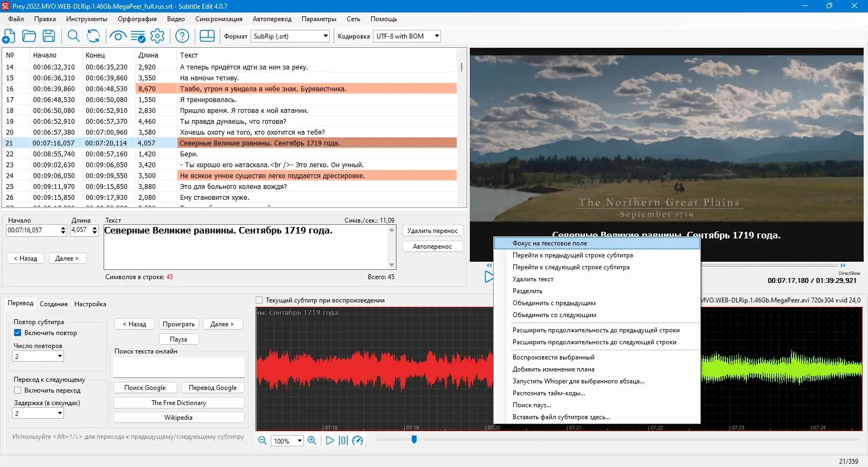
Task: Zoom out the waveform
Action: [263, 440]
